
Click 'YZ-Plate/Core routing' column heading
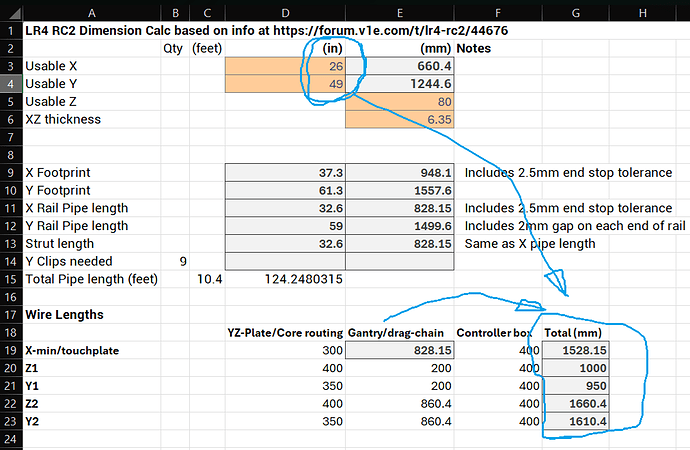pos(285,333)
